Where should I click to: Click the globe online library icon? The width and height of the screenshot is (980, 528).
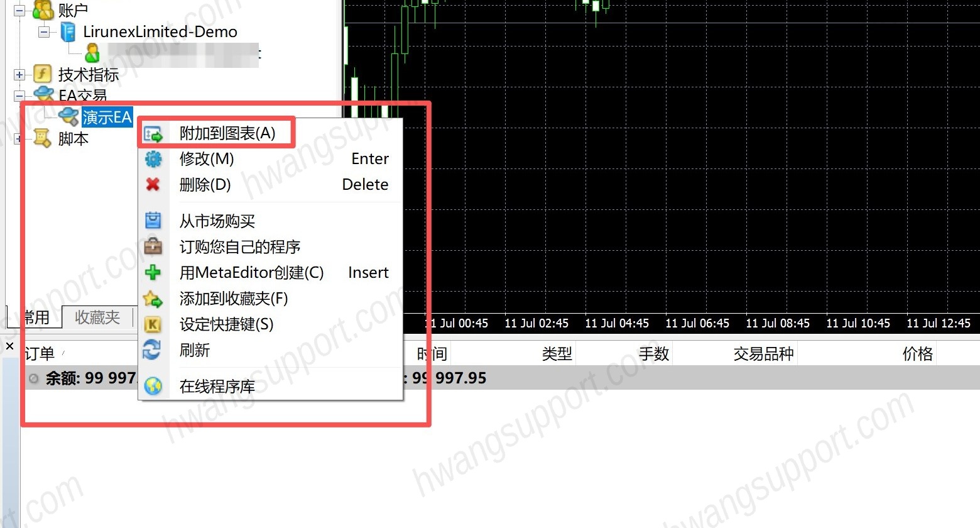[x=153, y=386]
